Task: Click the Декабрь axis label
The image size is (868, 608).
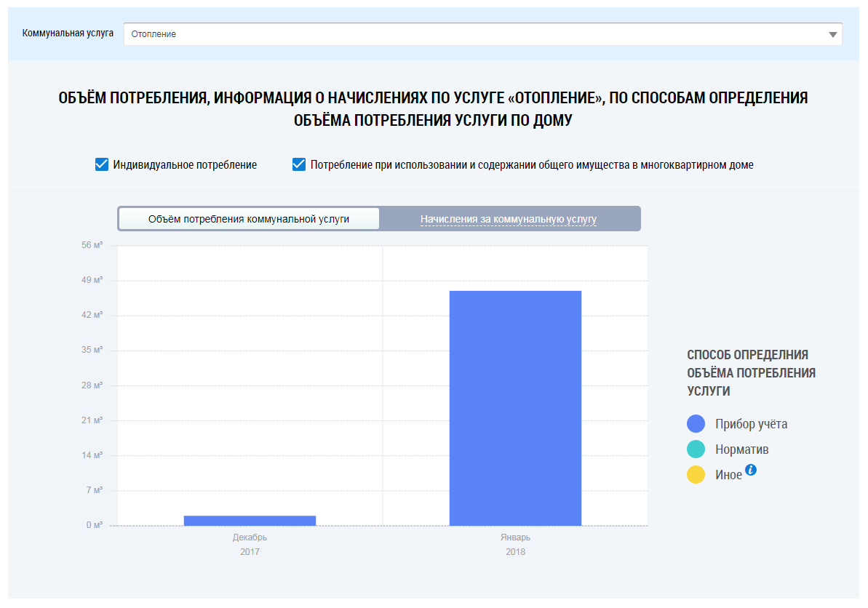Action: click(x=250, y=537)
